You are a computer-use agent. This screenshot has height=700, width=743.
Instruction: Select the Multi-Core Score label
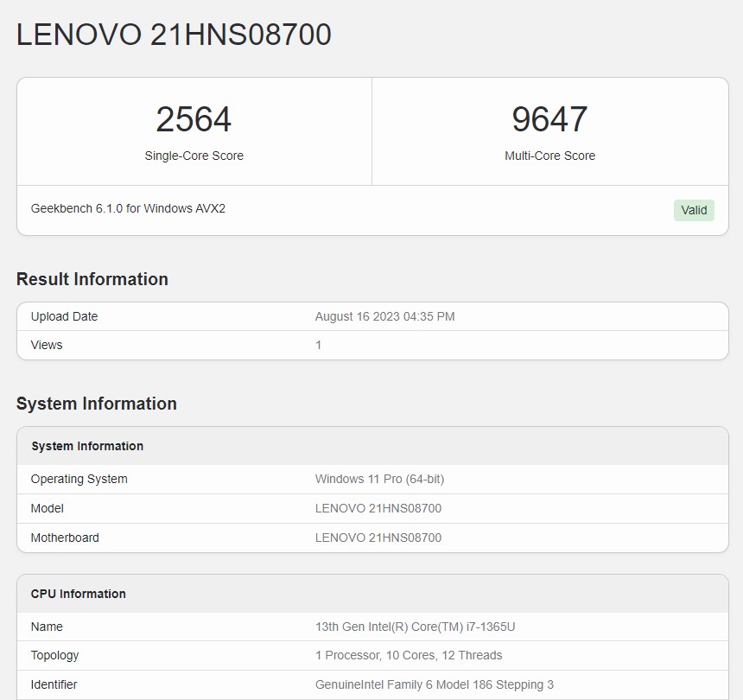click(x=549, y=156)
